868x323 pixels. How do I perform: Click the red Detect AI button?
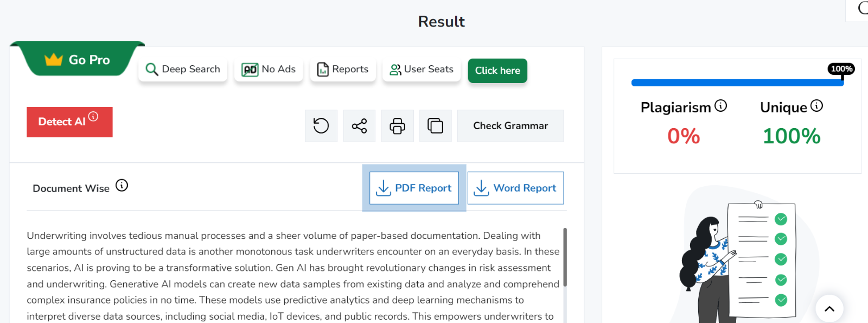[62, 122]
